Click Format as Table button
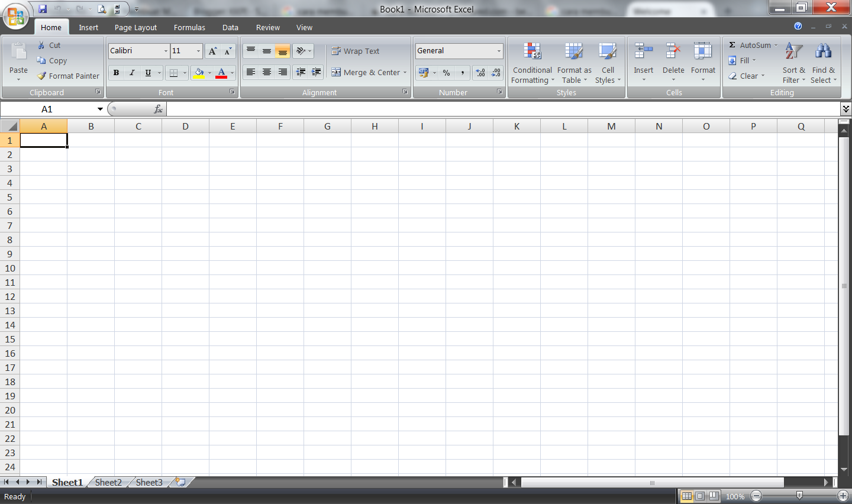Screen dimensions: 852x504 pos(574,63)
